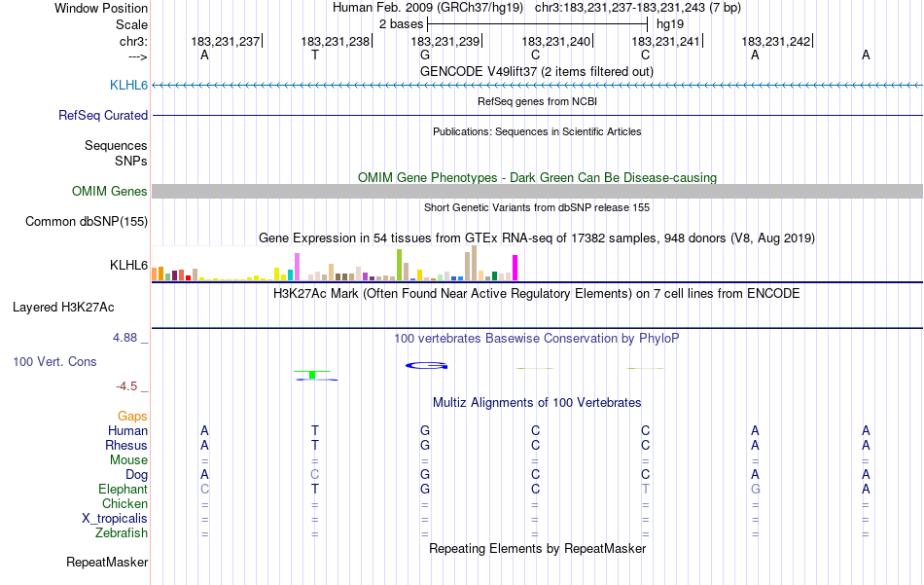Click the T base in the sequence row
Image resolution: width=924 pixels, height=585 pixels.
point(315,55)
